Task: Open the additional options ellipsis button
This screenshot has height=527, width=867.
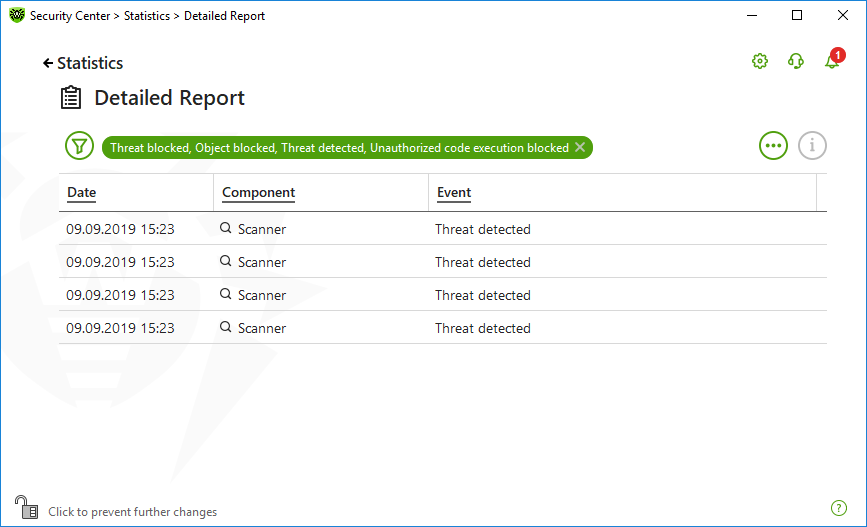Action: (773, 146)
